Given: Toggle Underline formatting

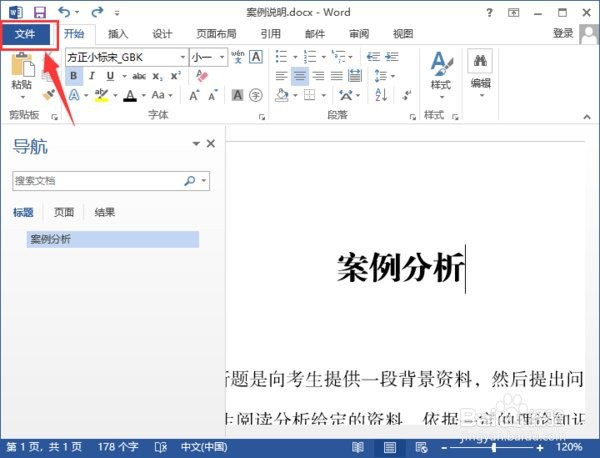Looking at the screenshot, I should [x=110, y=76].
